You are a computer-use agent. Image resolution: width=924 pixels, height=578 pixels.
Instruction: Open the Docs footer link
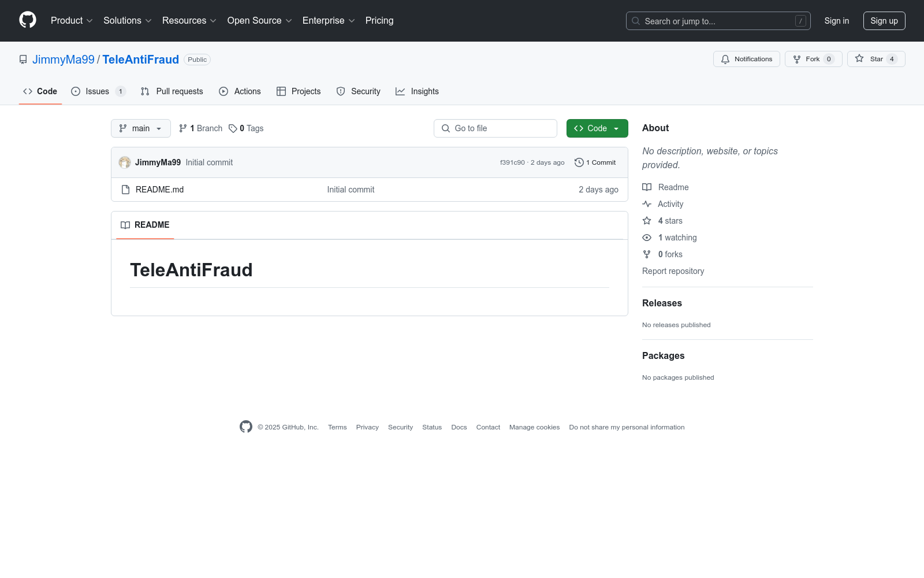click(x=459, y=427)
